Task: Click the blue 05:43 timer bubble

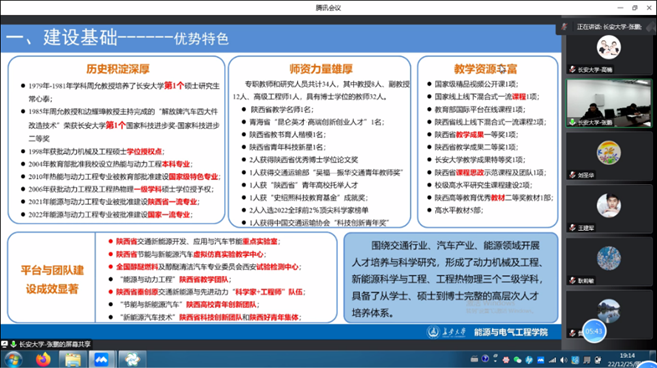Action: (594, 331)
